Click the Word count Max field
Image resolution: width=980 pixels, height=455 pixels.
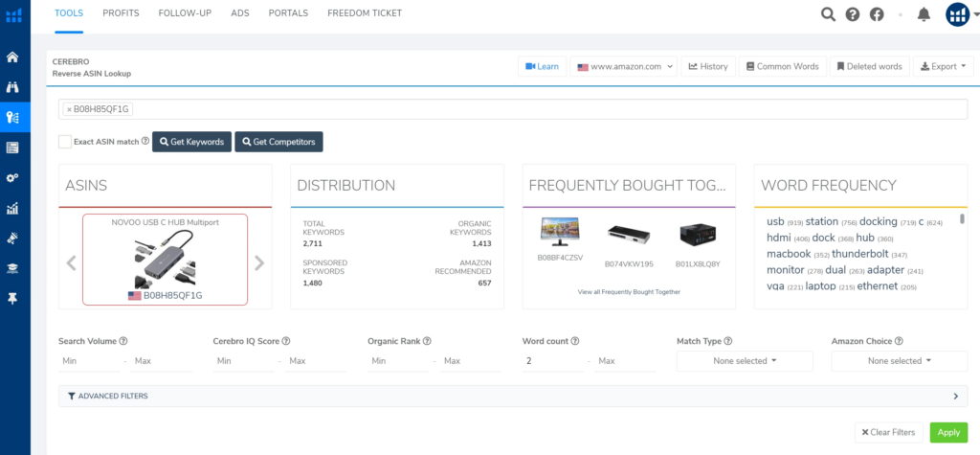click(x=625, y=361)
